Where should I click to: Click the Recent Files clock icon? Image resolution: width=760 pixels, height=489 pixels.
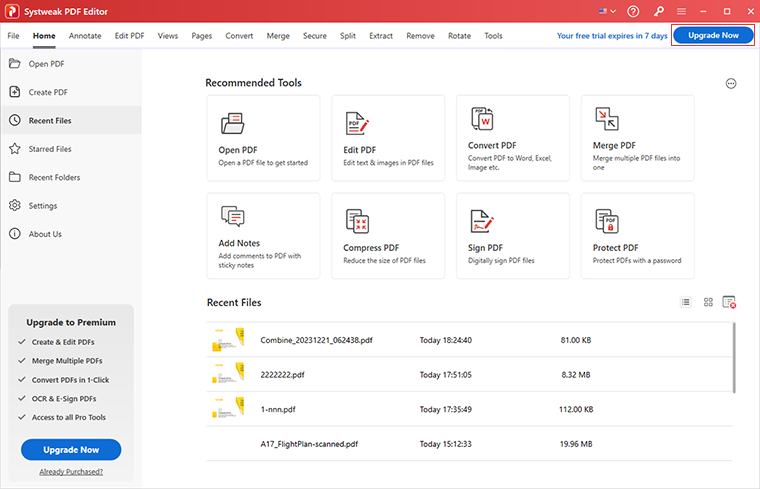coord(15,120)
